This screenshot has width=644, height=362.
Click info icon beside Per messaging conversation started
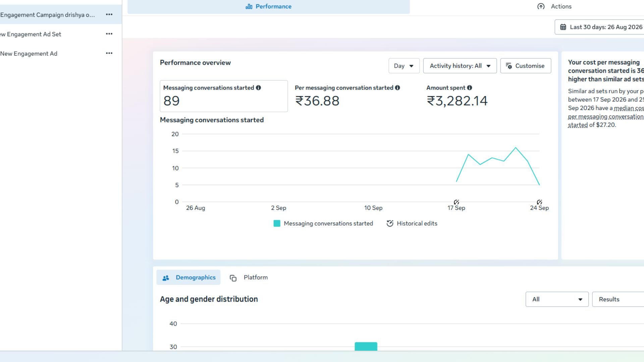pyautogui.click(x=397, y=88)
